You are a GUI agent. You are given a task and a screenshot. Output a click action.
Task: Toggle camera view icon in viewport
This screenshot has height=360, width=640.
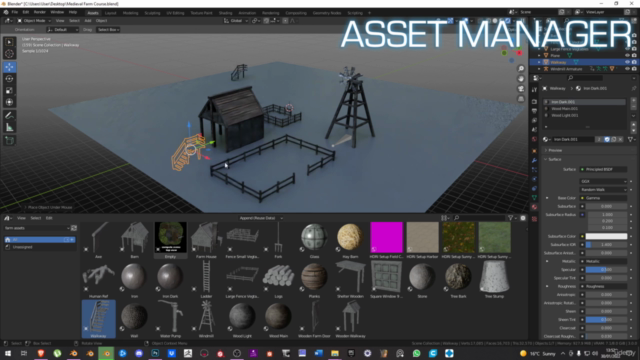(x=521, y=89)
